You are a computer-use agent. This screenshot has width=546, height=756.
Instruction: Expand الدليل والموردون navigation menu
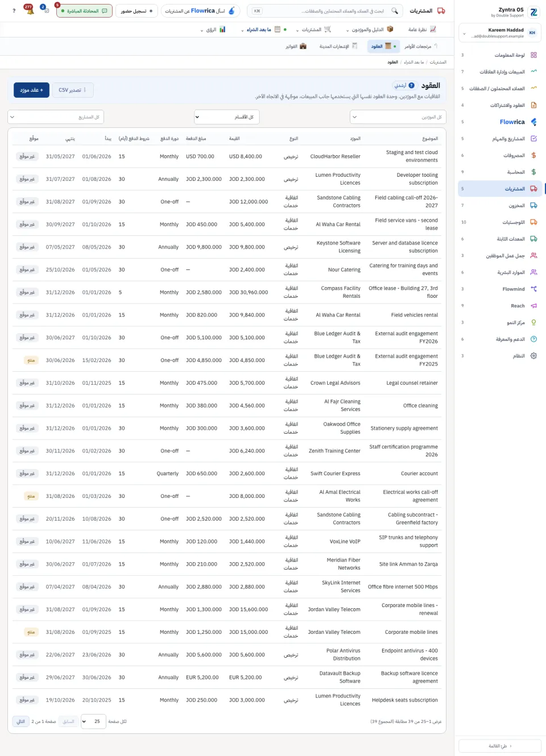pyautogui.click(x=369, y=30)
